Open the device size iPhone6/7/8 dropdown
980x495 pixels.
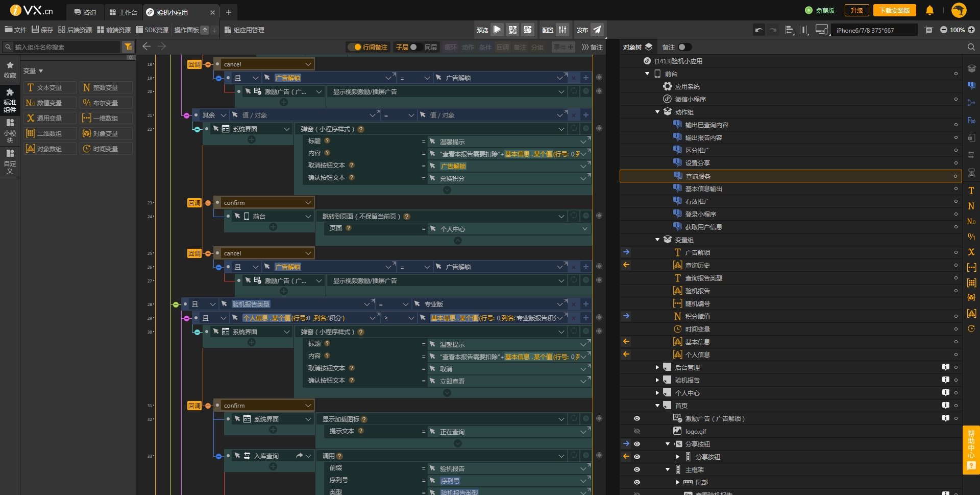coord(874,30)
